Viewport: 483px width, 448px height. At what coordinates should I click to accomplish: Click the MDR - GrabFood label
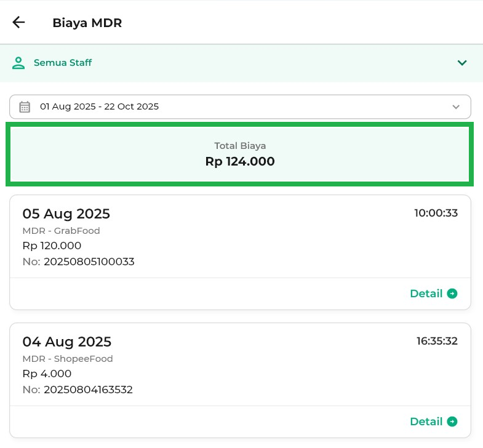coord(61,231)
